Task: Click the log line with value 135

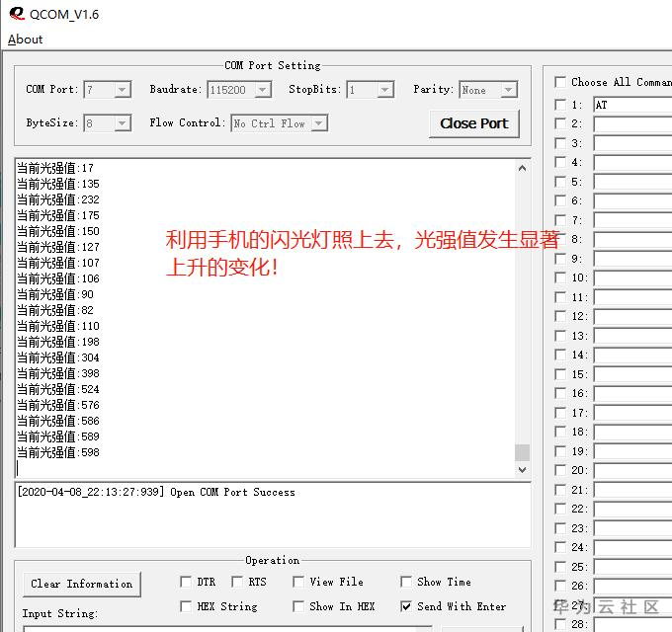Action: tap(58, 184)
